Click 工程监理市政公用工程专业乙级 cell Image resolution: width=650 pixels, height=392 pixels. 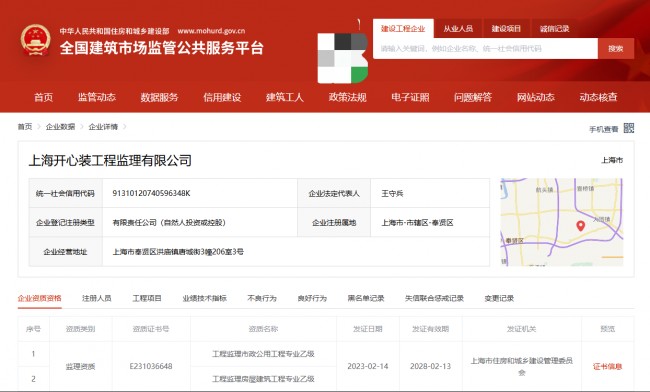pos(263,354)
